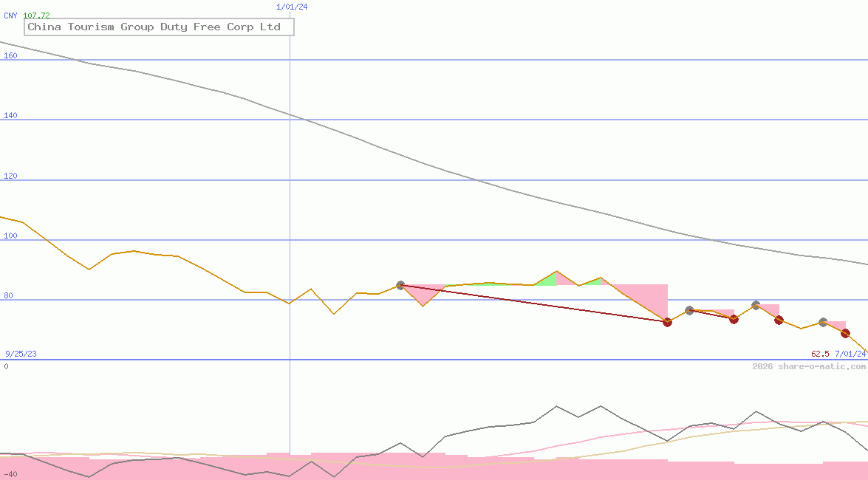Click the 100 price axis label
868x480 pixels.
(x=10, y=236)
